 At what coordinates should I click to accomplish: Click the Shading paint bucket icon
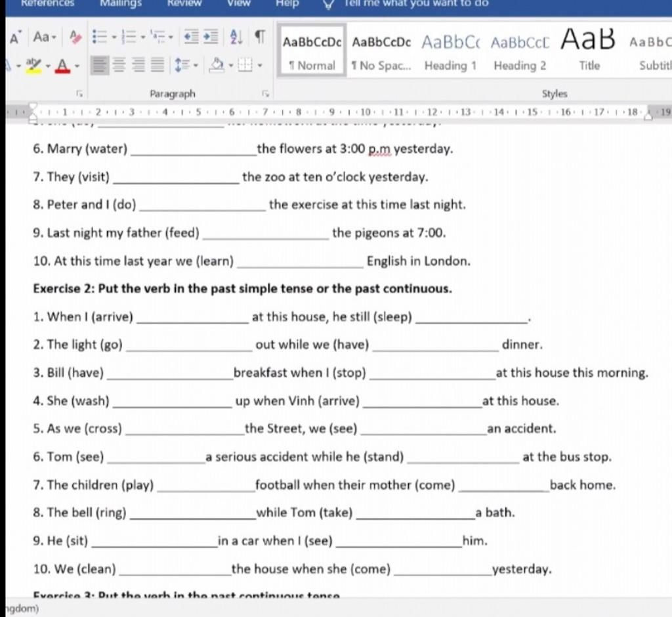point(217,65)
